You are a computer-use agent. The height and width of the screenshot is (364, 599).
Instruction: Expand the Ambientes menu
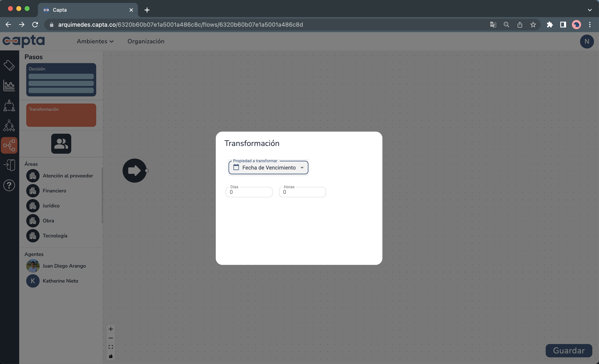(95, 41)
